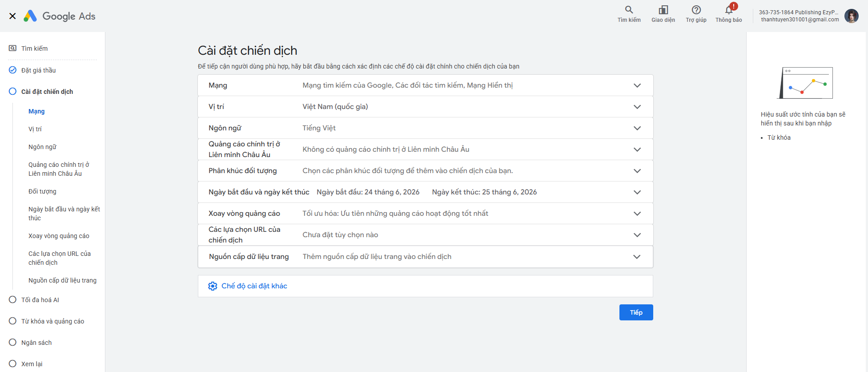Click the Chưa đặt tùy chọn nào value
The image size is (868, 372).
click(x=340, y=235)
